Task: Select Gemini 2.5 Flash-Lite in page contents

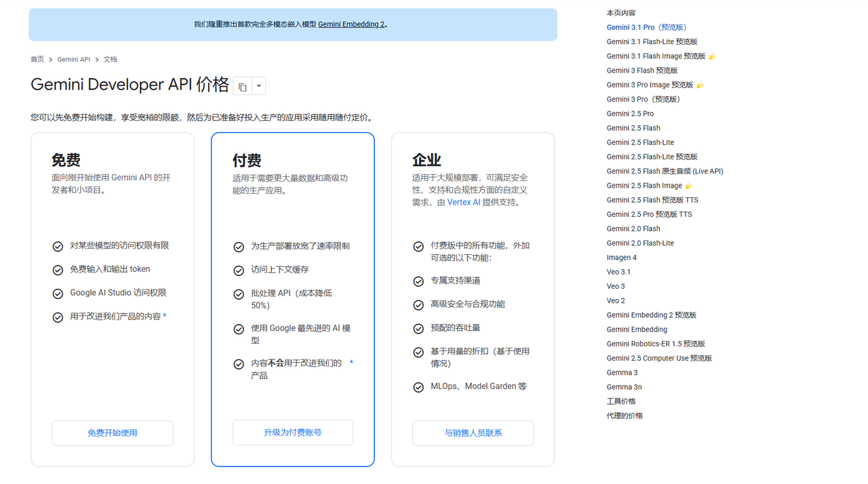Action: [640, 142]
